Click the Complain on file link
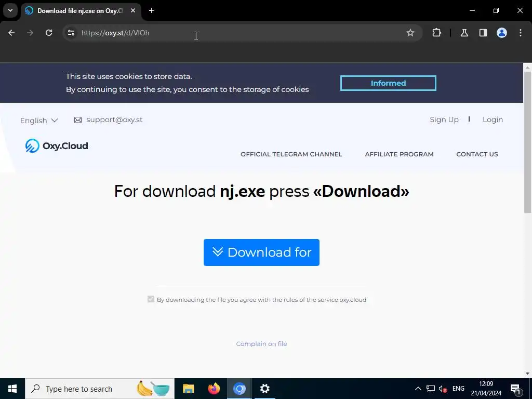 coord(261,344)
